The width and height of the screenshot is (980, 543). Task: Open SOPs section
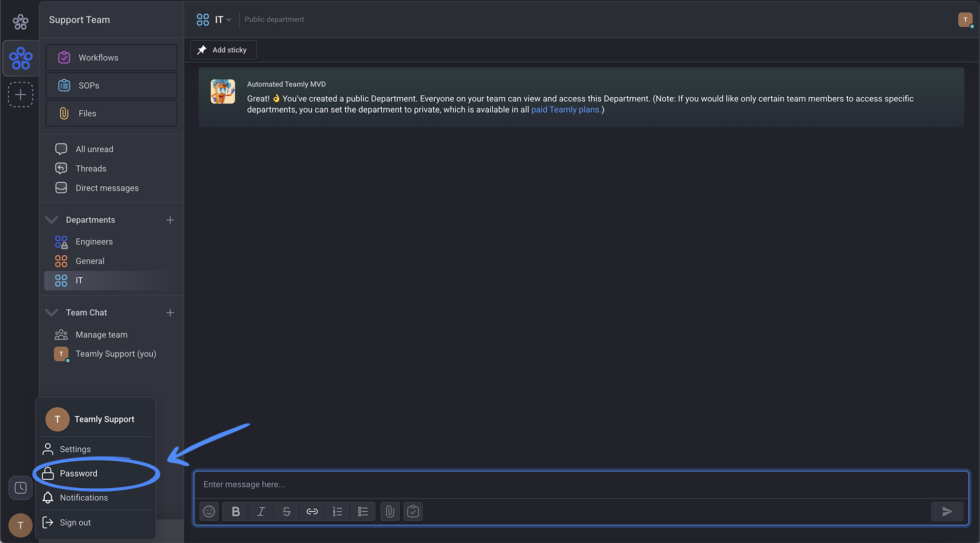click(111, 85)
